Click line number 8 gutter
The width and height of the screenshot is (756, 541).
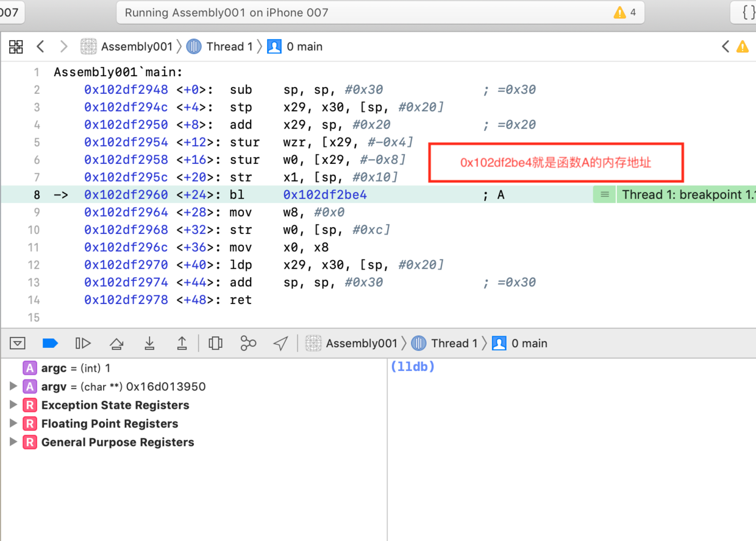coord(37,195)
